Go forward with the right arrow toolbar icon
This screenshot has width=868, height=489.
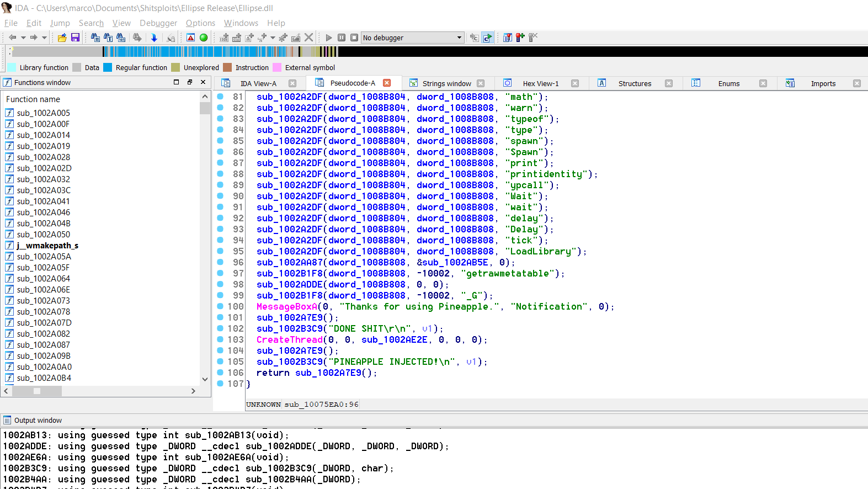click(x=34, y=38)
